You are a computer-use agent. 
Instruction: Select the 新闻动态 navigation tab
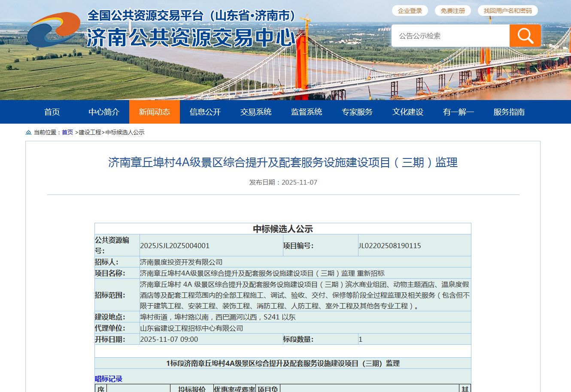155,112
